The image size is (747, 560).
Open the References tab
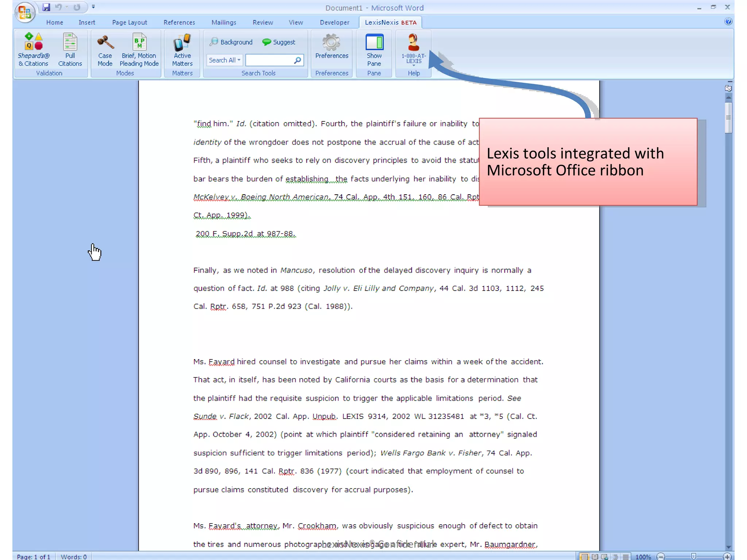tap(179, 22)
